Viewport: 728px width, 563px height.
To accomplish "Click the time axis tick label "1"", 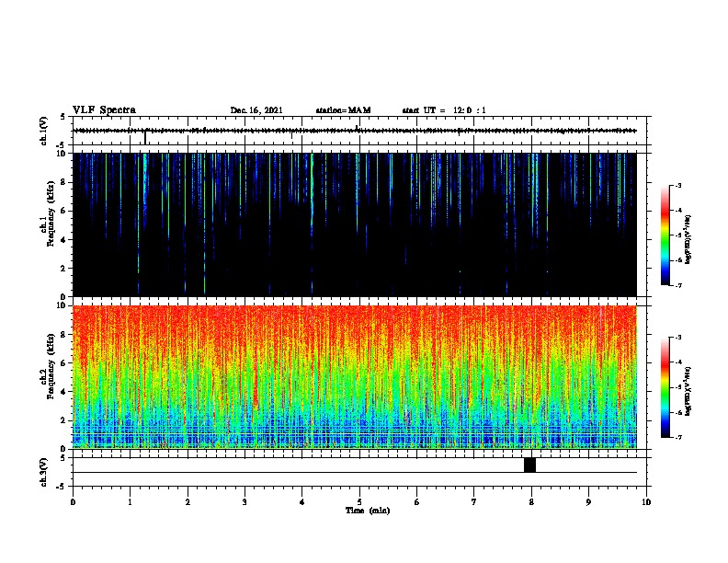I will coord(130,502).
